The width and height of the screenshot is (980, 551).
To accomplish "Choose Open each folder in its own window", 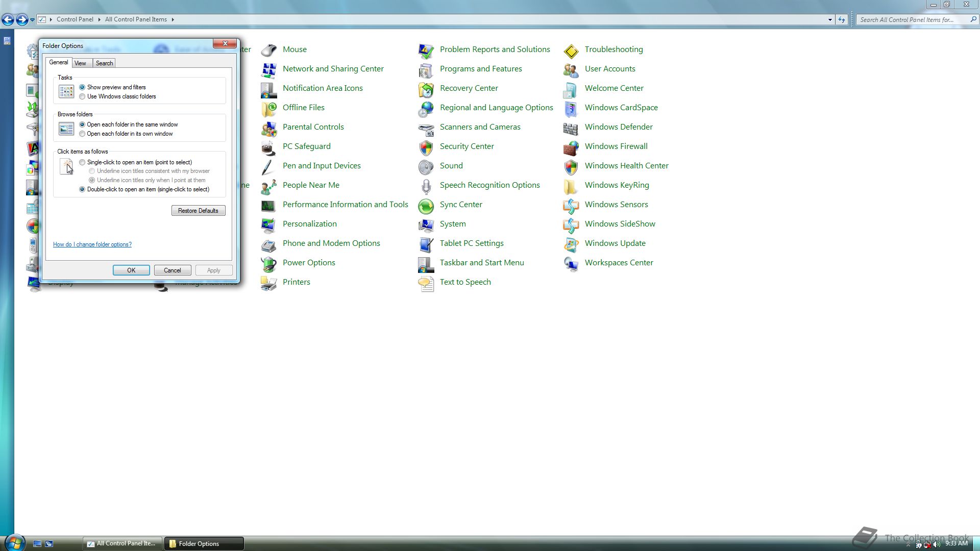I will 82,134.
